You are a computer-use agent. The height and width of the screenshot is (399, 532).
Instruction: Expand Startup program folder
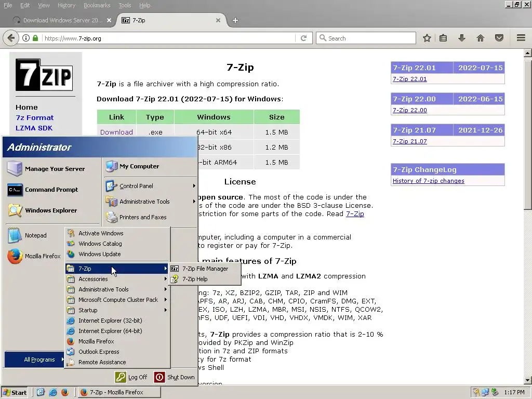(117, 310)
